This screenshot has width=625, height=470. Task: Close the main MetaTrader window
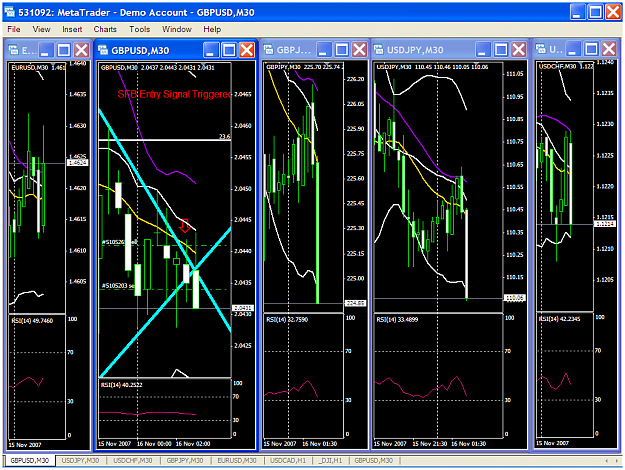point(613,12)
